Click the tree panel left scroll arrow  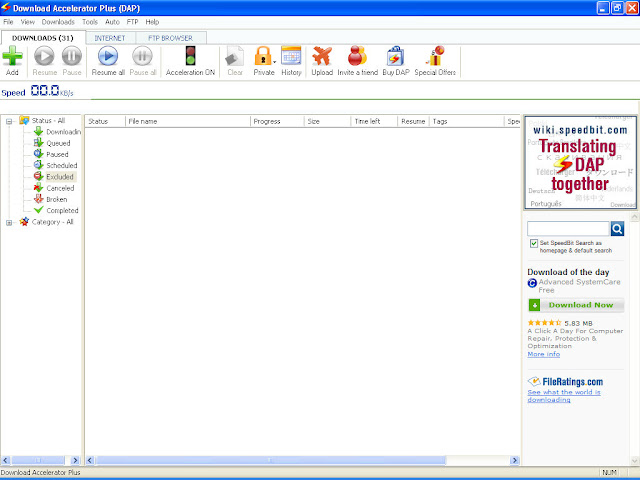point(5,460)
